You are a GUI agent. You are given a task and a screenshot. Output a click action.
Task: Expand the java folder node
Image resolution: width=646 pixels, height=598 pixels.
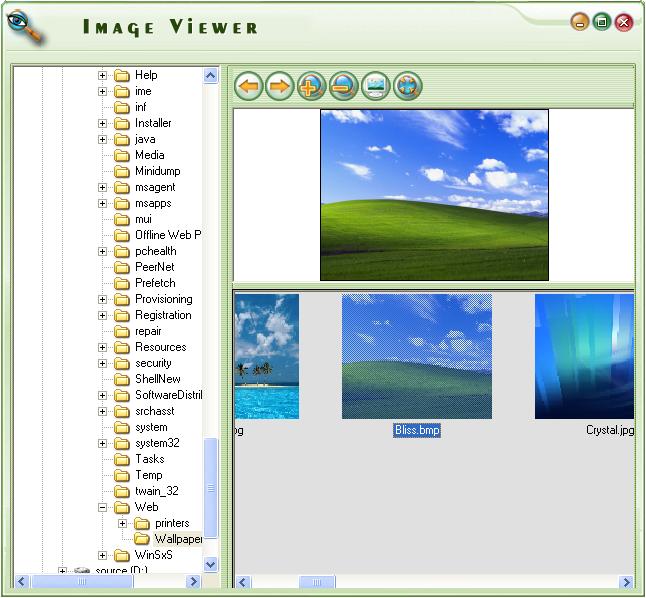102,140
